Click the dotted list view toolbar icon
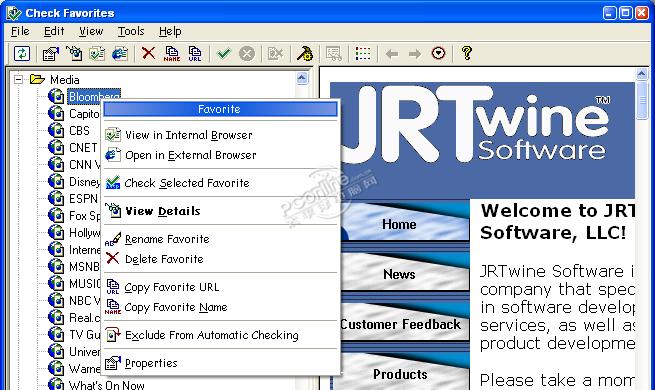Viewport: 655px width, 390px height. click(363, 53)
